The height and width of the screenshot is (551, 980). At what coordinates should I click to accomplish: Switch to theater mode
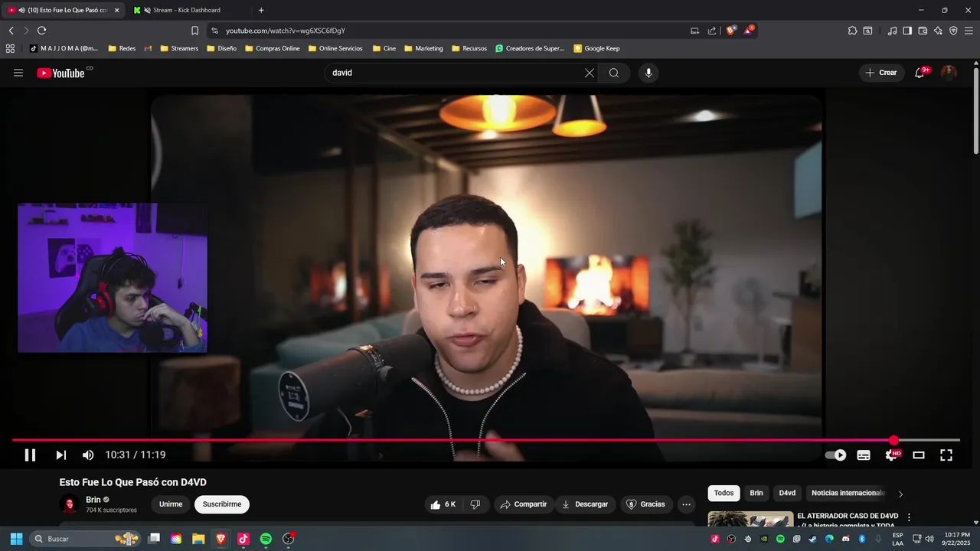(919, 455)
